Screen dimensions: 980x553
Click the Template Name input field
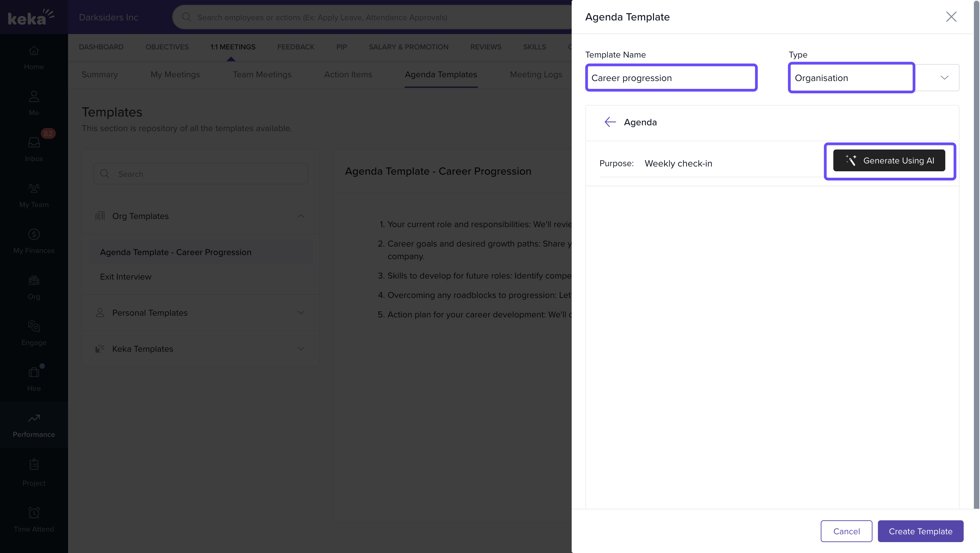pyautogui.click(x=671, y=78)
